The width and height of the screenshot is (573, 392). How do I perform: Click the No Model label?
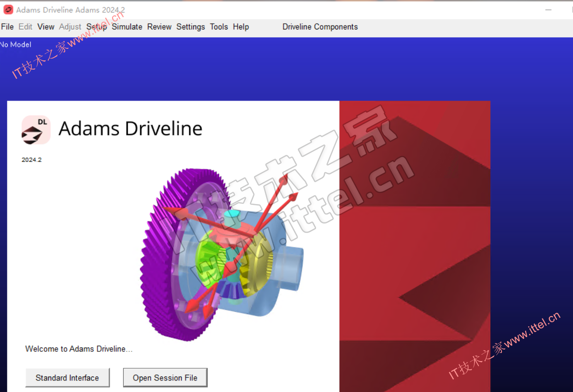click(x=15, y=44)
